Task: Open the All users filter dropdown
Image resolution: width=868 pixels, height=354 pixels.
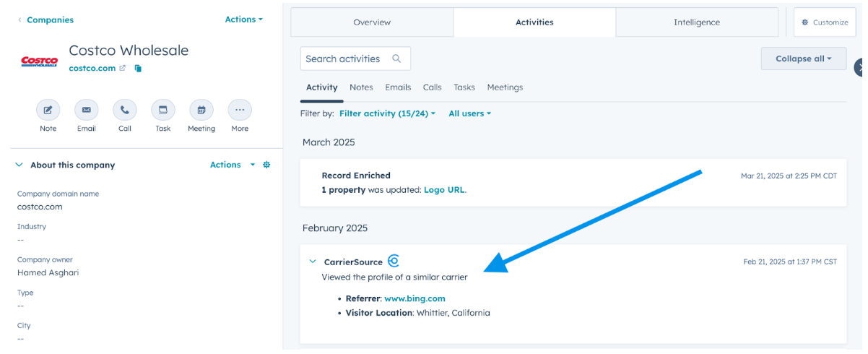Action: [x=469, y=113]
